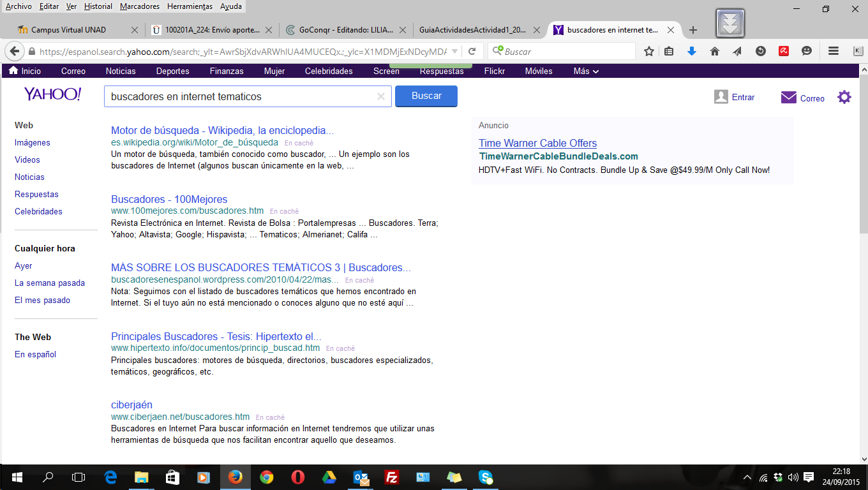Launch FileZilla from the taskbar
Image resolution: width=868 pixels, height=490 pixels.
(392, 477)
